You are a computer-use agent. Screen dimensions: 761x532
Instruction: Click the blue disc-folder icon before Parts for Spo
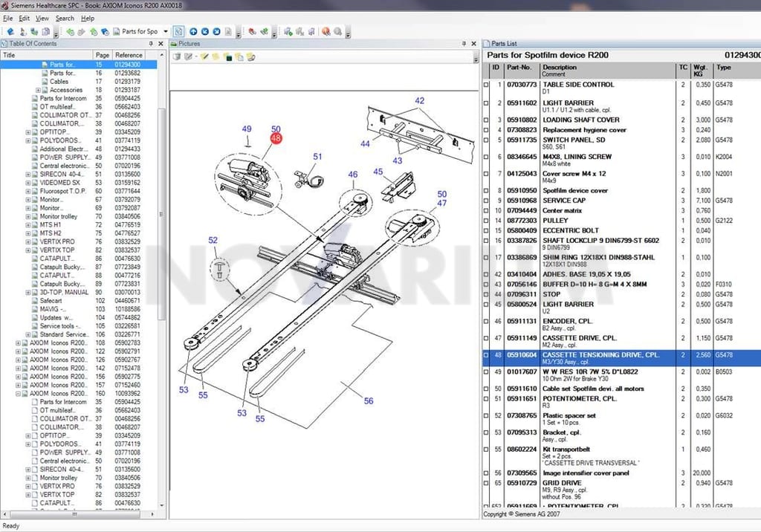coord(105,31)
